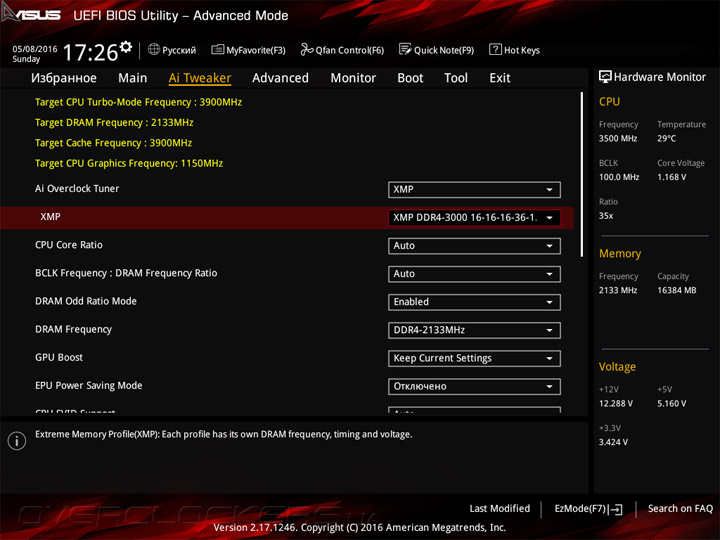Select the highlighted XMP row label
This screenshot has width=720, height=540.
tap(50, 217)
